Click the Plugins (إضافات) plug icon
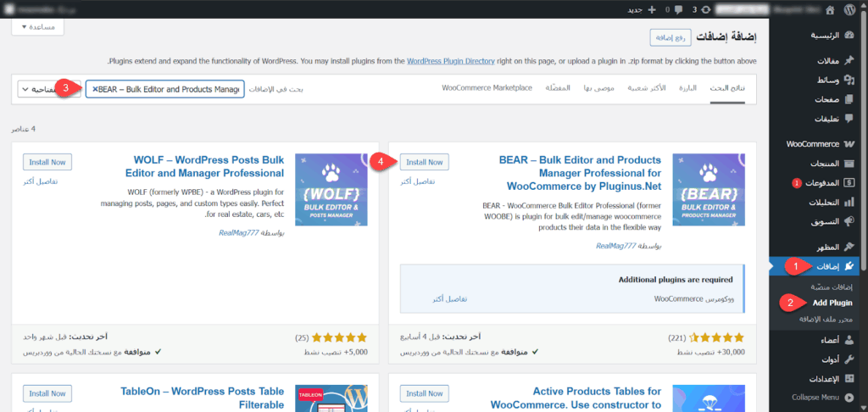 [x=849, y=266]
